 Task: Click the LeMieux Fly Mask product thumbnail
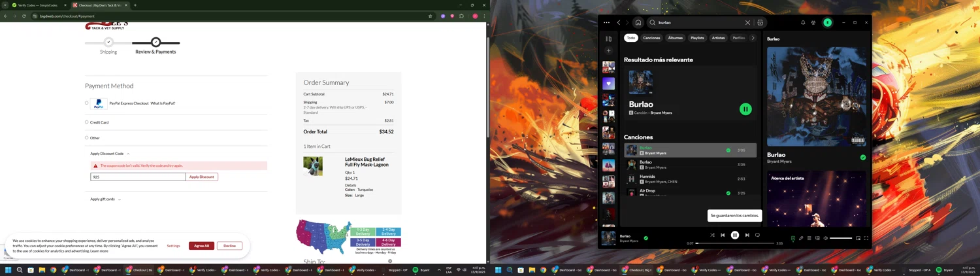coord(313,166)
